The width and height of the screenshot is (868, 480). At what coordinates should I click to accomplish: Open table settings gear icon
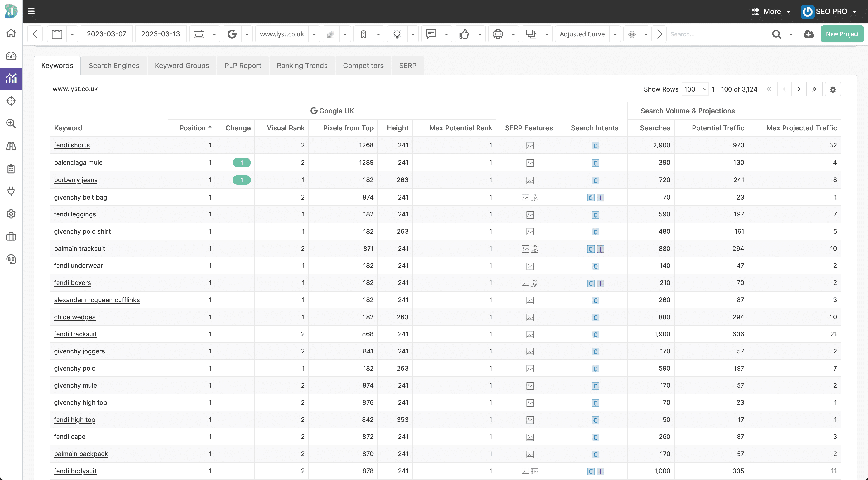pos(833,89)
